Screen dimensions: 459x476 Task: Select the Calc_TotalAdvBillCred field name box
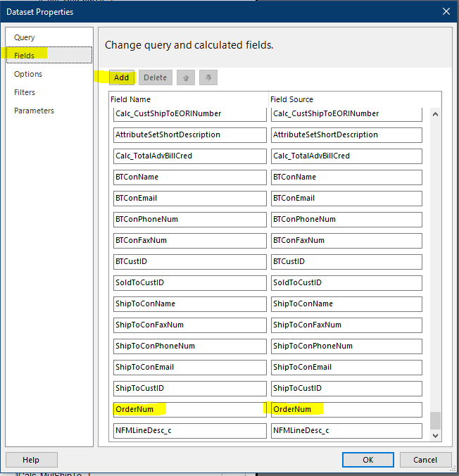pos(190,156)
